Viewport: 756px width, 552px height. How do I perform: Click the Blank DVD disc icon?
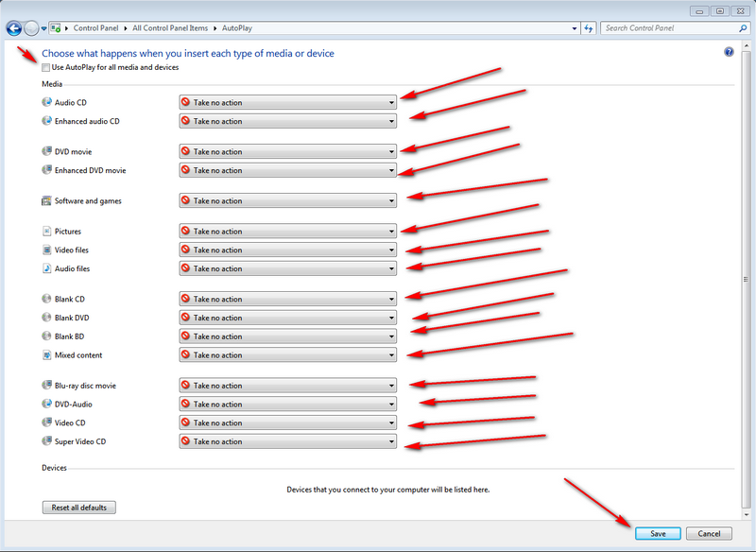pos(46,318)
